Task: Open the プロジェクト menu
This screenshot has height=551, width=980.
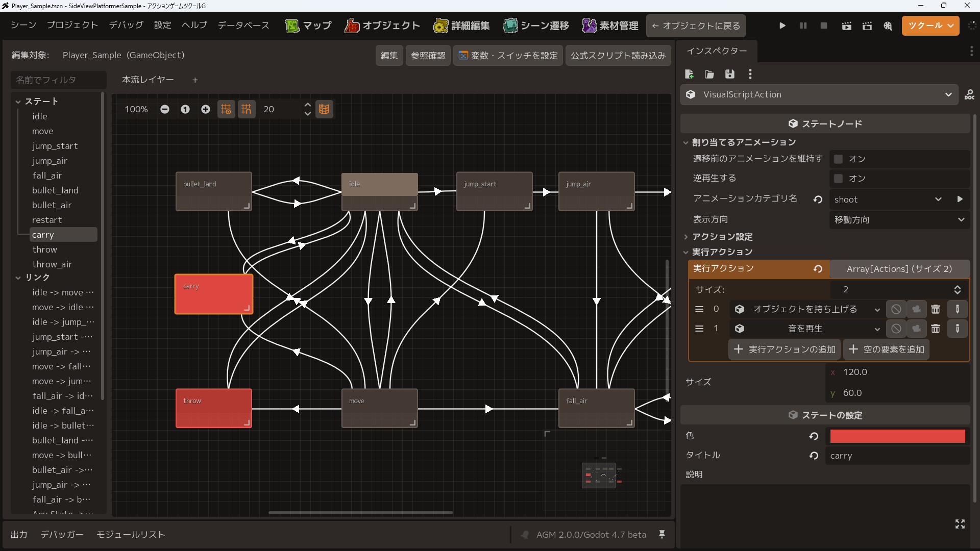Action: tap(72, 25)
